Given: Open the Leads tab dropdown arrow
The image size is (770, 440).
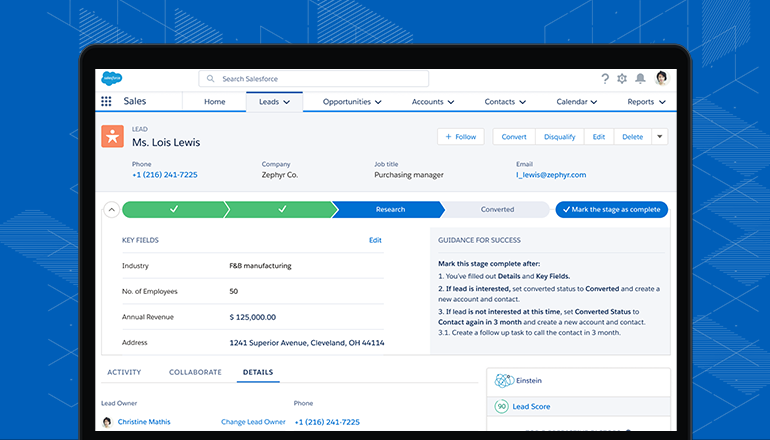Looking at the screenshot, I should [x=287, y=102].
